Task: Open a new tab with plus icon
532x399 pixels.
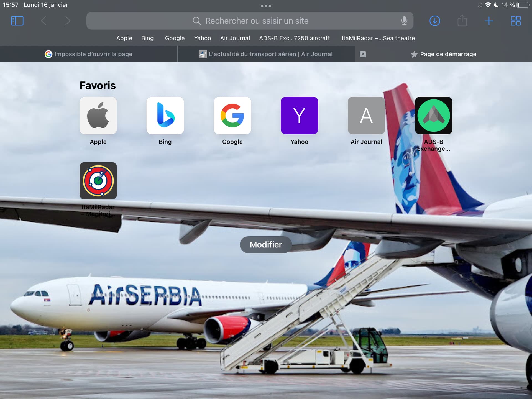Action: 489,21
